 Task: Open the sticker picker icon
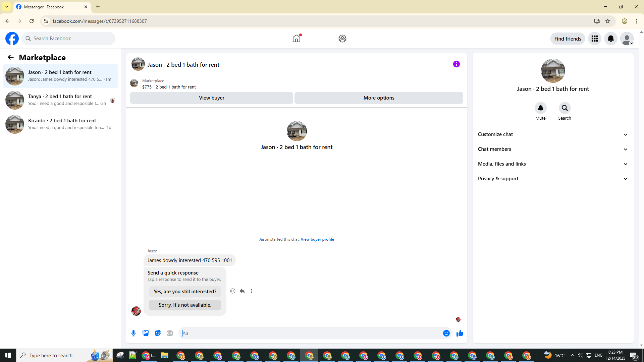tap(158, 333)
